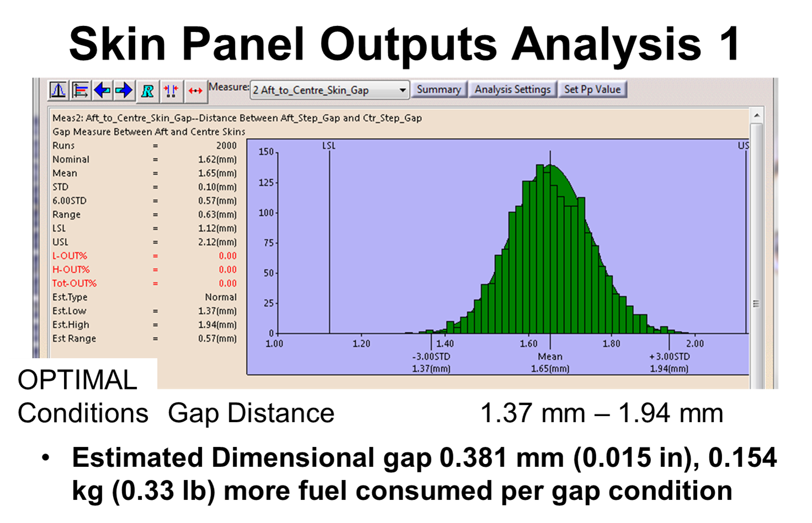Click the Summary button

[x=439, y=89]
